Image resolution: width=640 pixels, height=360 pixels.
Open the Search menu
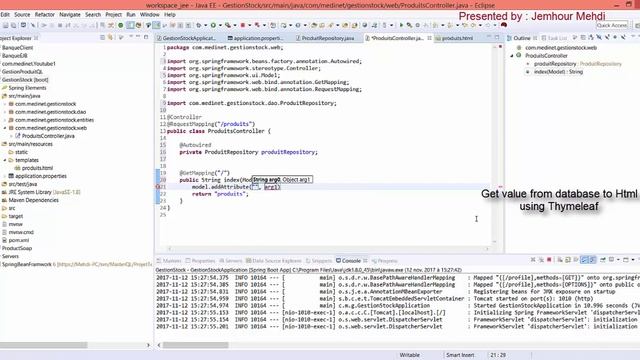point(93,14)
